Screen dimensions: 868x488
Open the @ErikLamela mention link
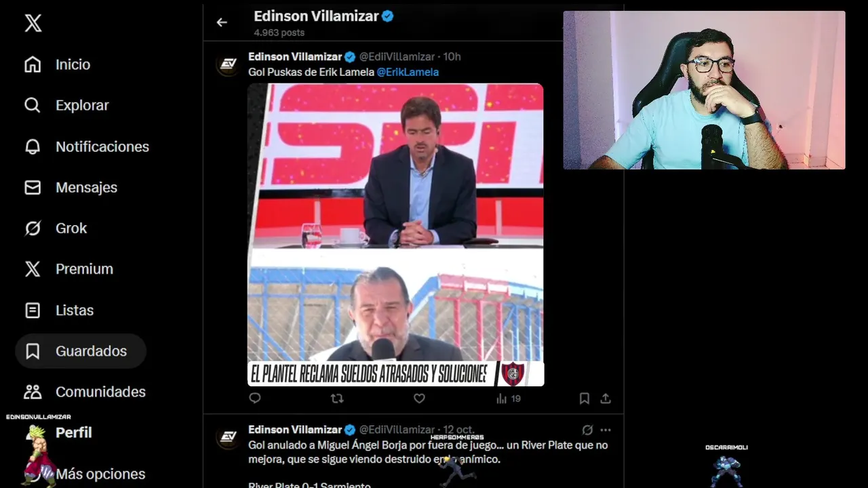pos(408,72)
